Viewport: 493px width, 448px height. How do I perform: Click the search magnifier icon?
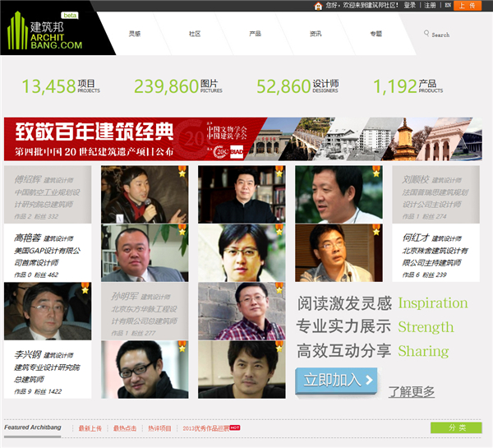[426, 34]
